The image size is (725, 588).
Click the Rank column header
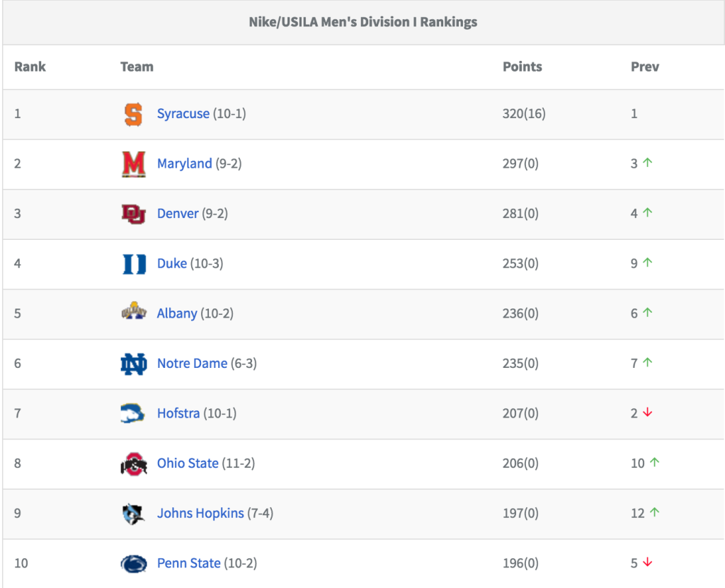pyautogui.click(x=30, y=67)
